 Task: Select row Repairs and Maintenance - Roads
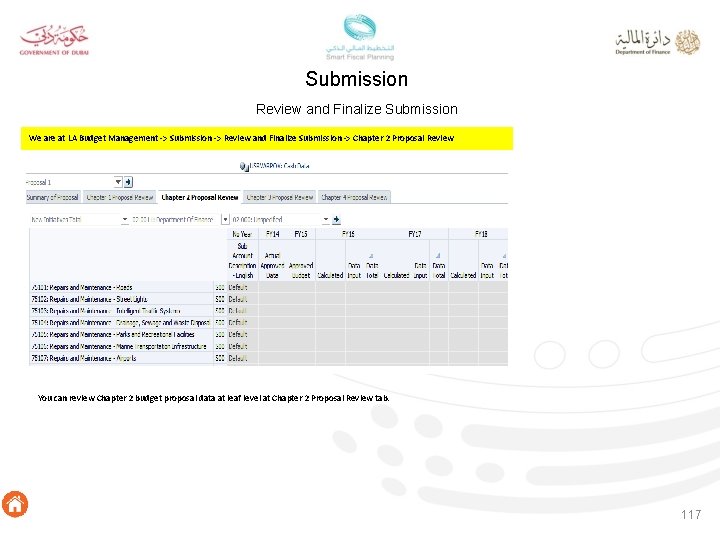121,287
